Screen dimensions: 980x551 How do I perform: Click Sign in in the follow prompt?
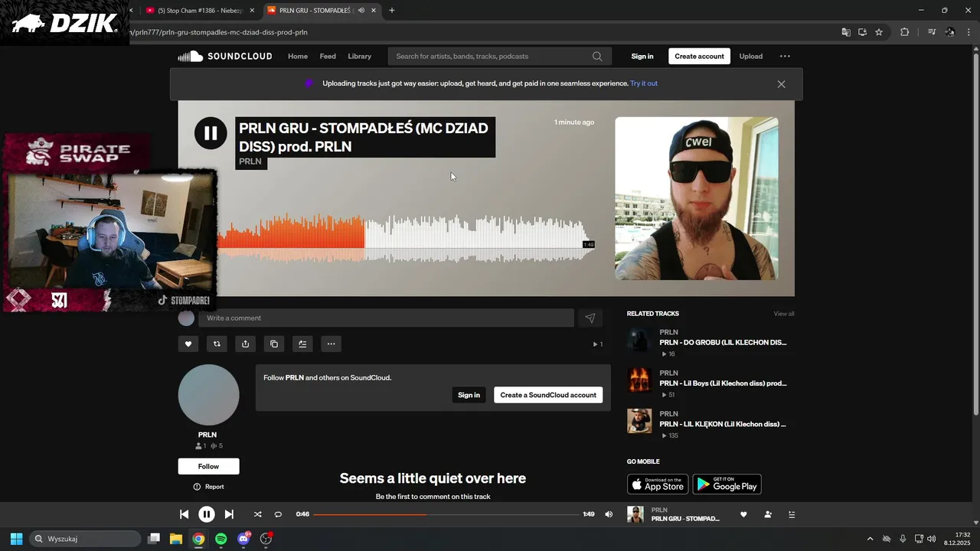469,395
